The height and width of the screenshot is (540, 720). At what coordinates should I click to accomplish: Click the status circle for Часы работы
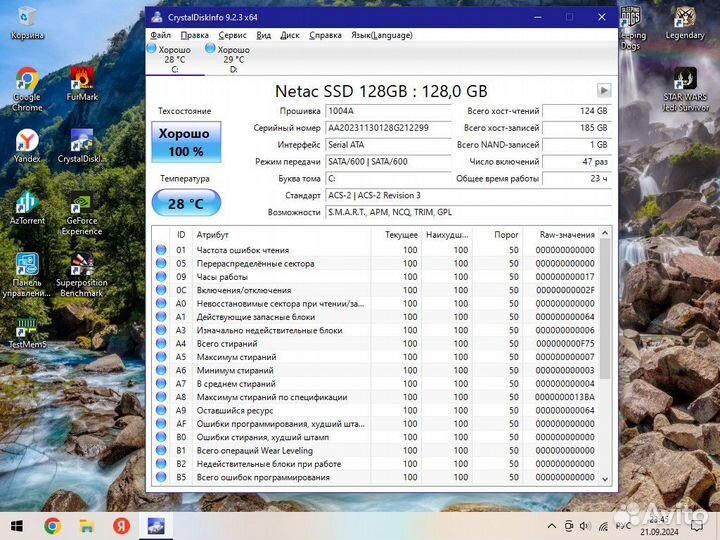(x=161, y=276)
